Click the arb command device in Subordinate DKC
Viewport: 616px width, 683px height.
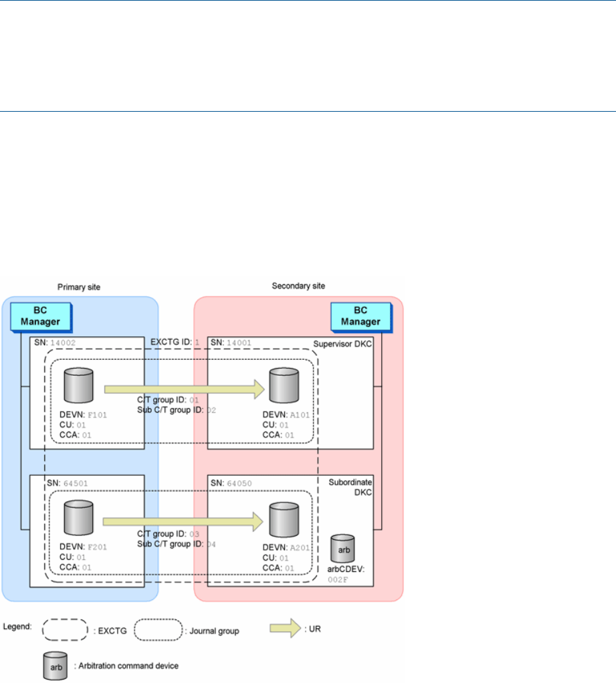pos(343,549)
